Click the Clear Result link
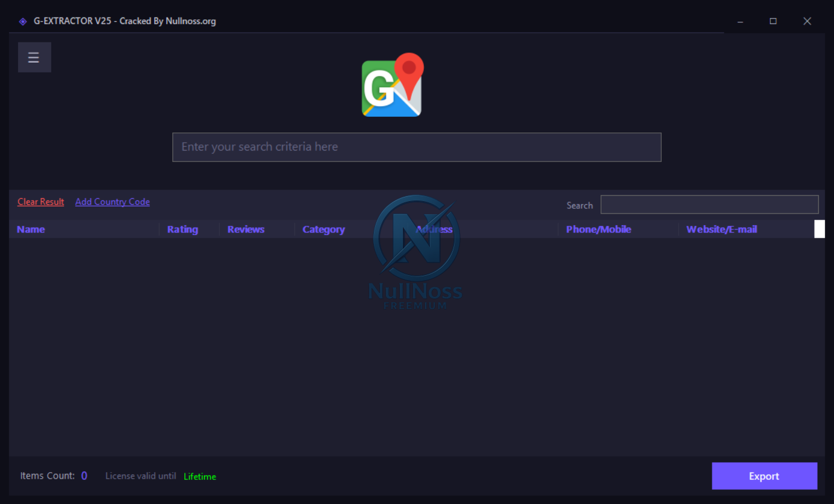 [40, 202]
